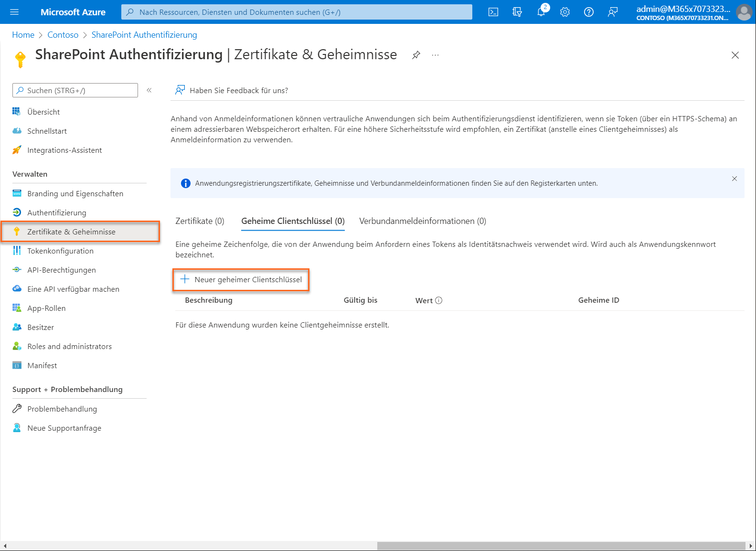
Task: Switch to Verbundanmeldeinformationen (0) tab
Action: click(x=423, y=221)
